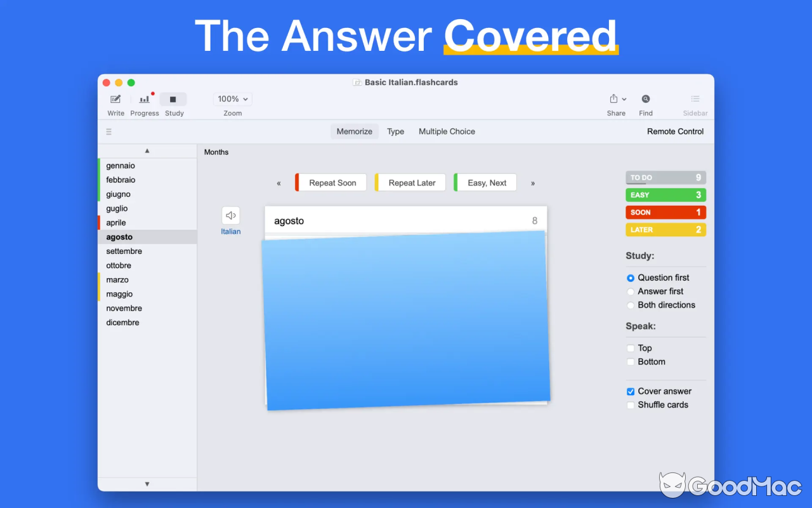The height and width of the screenshot is (508, 812).
Task: Click the Find magnifier icon
Action: 645,100
